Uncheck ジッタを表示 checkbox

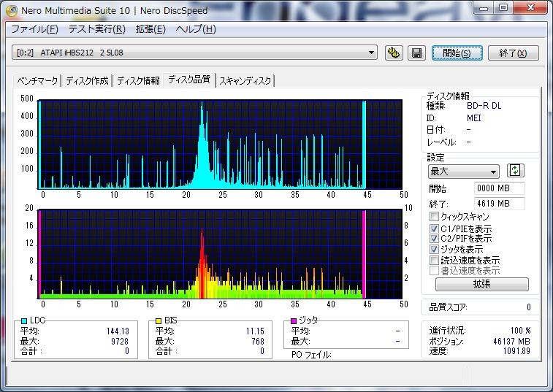tap(434, 249)
